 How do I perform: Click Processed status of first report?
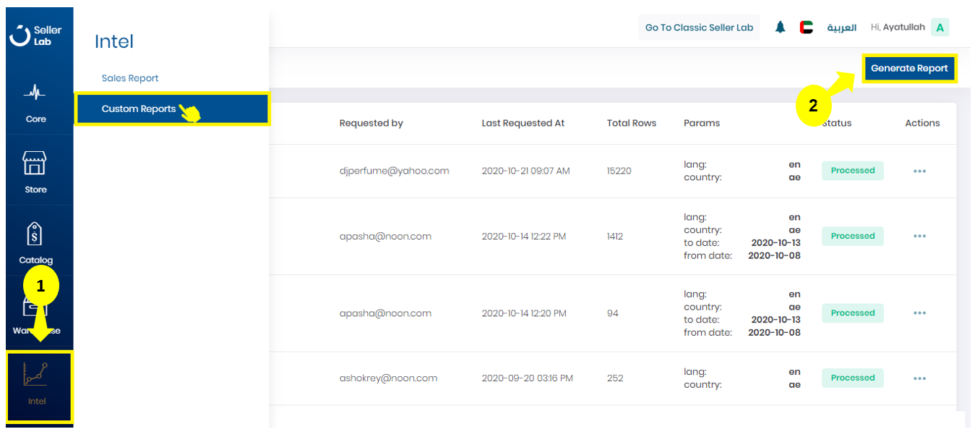click(852, 171)
